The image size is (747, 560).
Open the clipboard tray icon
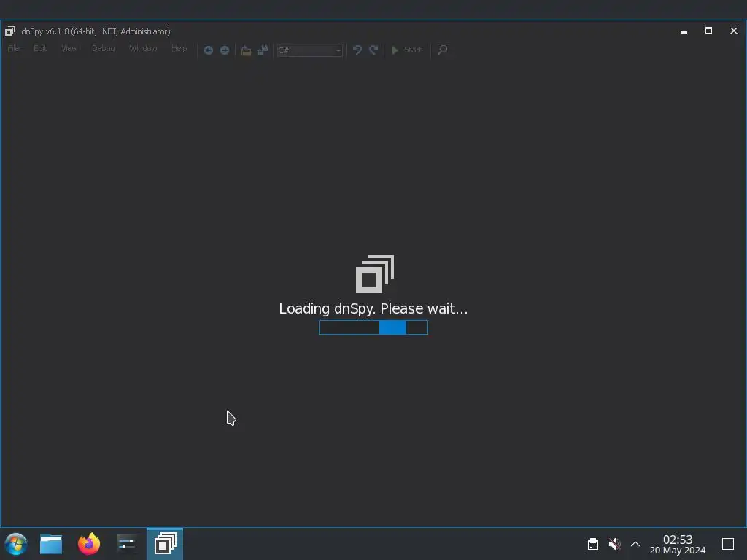592,544
